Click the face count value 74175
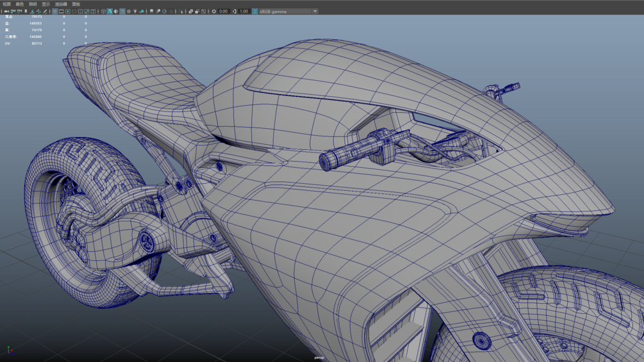644x362 pixels. (37, 30)
